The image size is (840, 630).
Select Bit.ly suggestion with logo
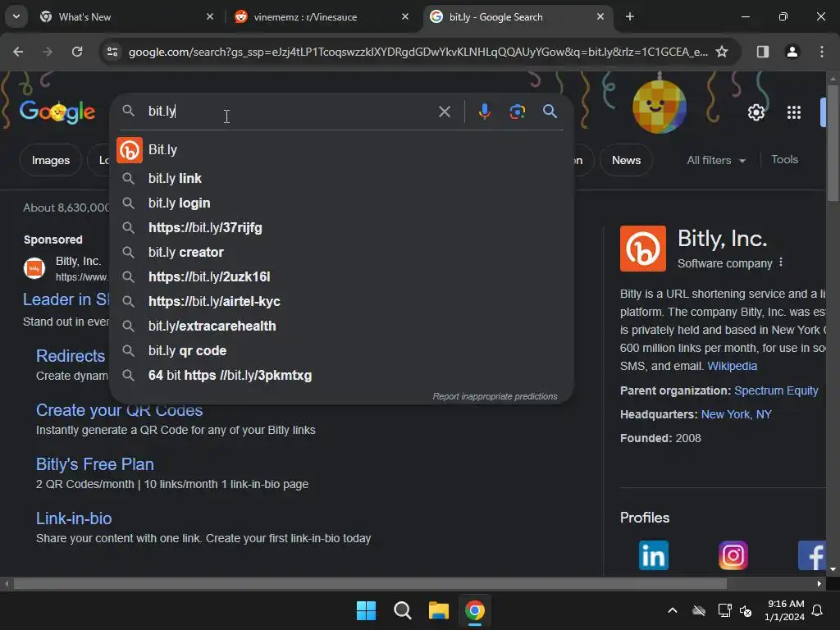341,149
